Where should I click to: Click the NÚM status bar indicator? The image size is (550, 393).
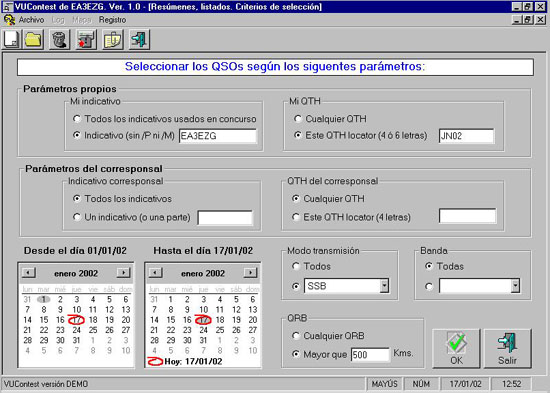[x=421, y=384]
